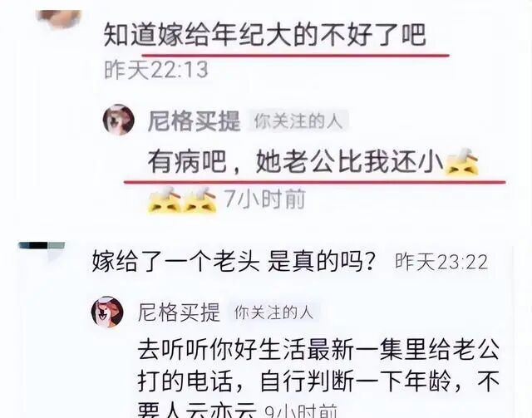532x418 pixels.
Task: Tap the second facepalm emoji beside 7小时前
Action: 199,199
